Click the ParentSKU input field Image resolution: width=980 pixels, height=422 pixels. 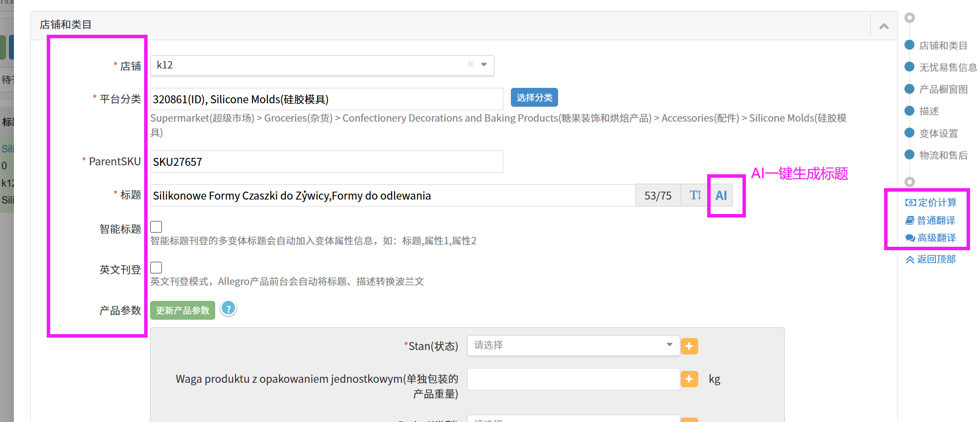tap(326, 162)
